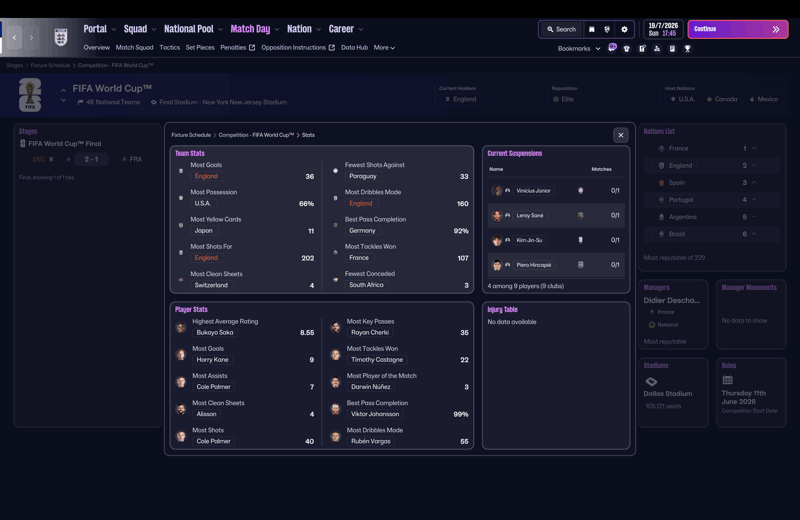Click Fixture Schedule in the popup breadcrumb
Screen dimensions: 800x520
191,135
